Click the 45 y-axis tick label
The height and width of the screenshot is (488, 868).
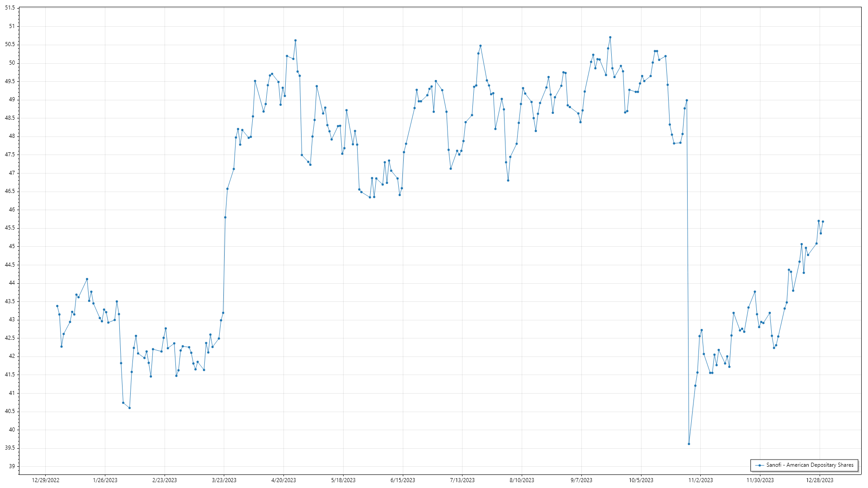12,246
